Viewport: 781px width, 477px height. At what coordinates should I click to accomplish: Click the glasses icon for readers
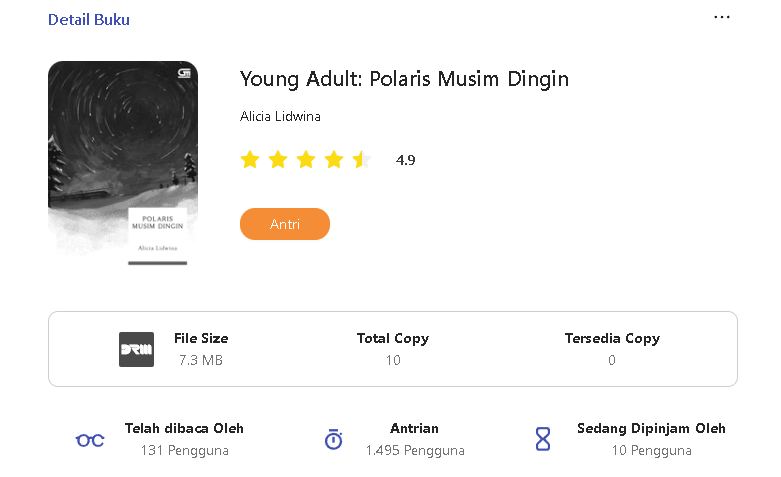(x=90, y=440)
